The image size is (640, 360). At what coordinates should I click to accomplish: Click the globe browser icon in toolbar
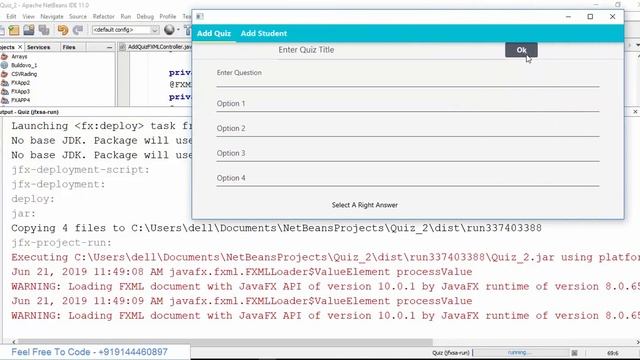click(x=169, y=29)
